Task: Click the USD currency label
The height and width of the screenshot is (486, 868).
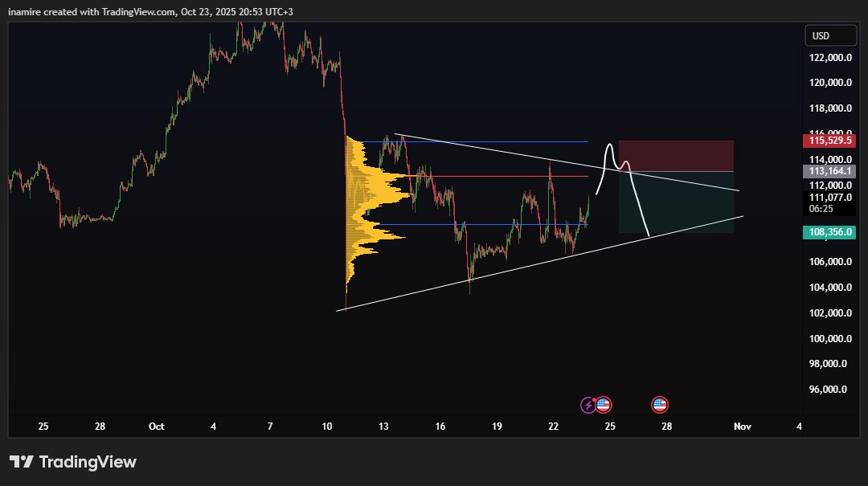Action: coord(830,35)
